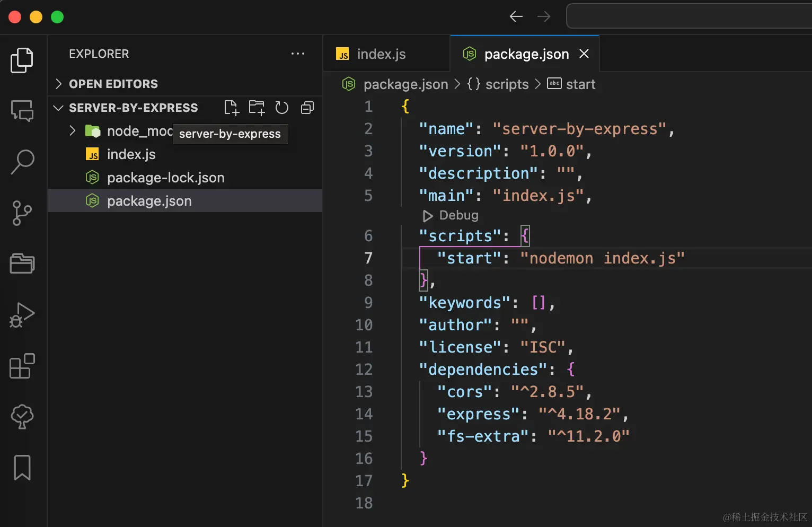The image size is (812, 527).
Task: Go forward using the right navigation arrow
Action: 544,16
